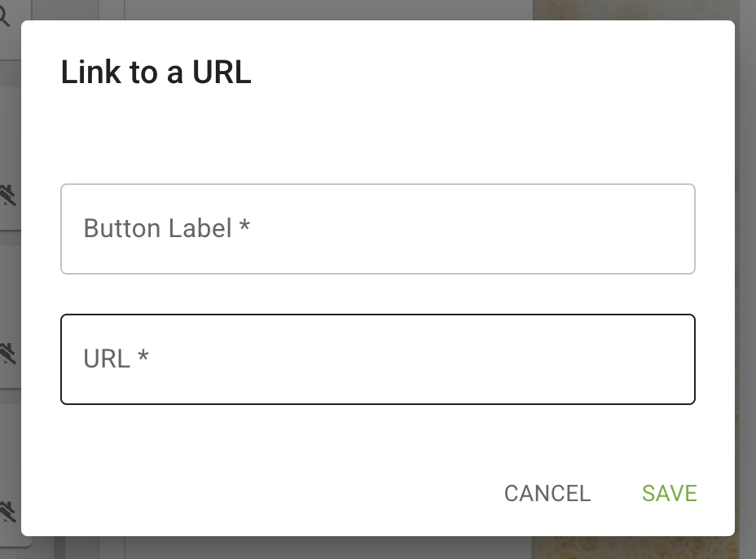Focus the Button Label input field

[x=377, y=229]
